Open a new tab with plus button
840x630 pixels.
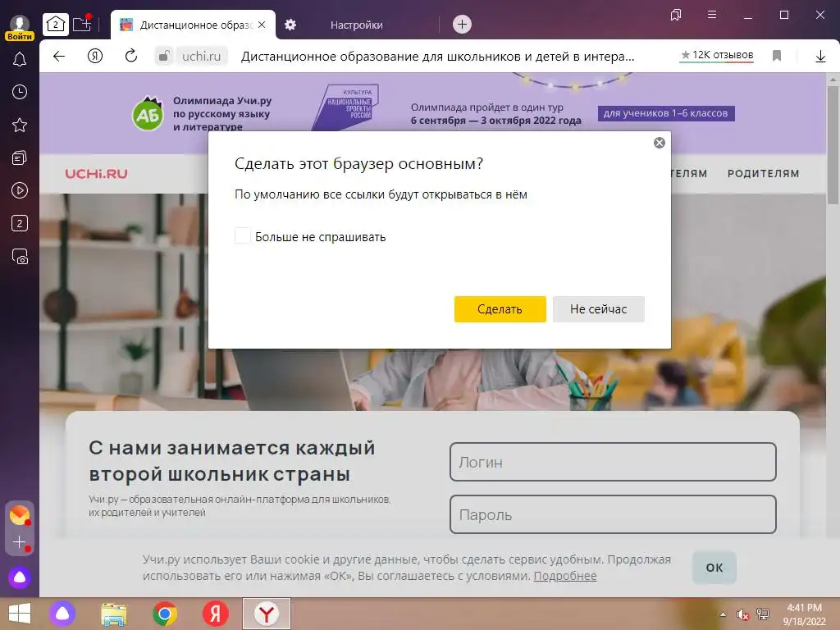tap(462, 24)
